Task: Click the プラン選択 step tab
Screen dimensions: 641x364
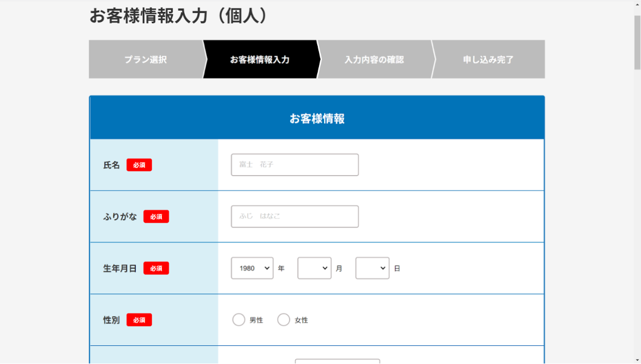Action: point(146,59)
